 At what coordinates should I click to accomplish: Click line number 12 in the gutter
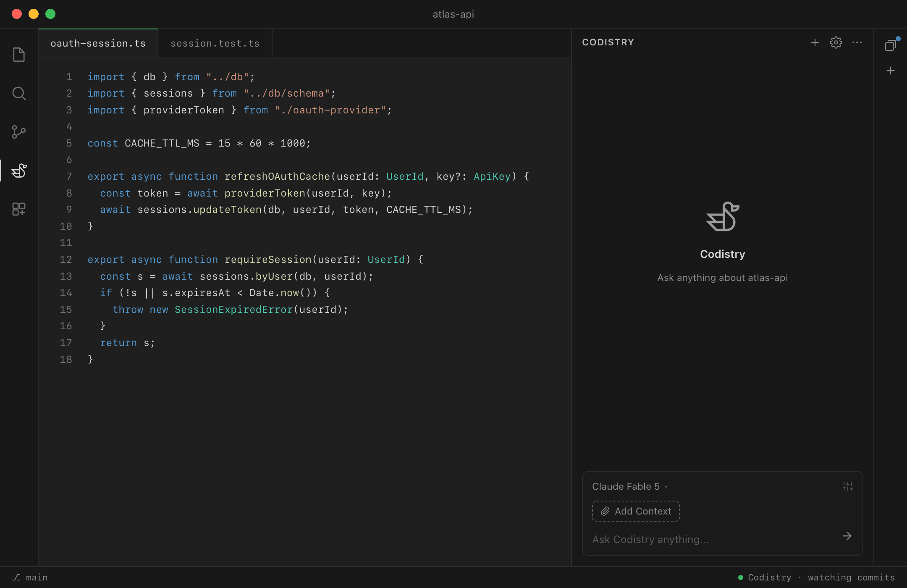coord(66,260)
